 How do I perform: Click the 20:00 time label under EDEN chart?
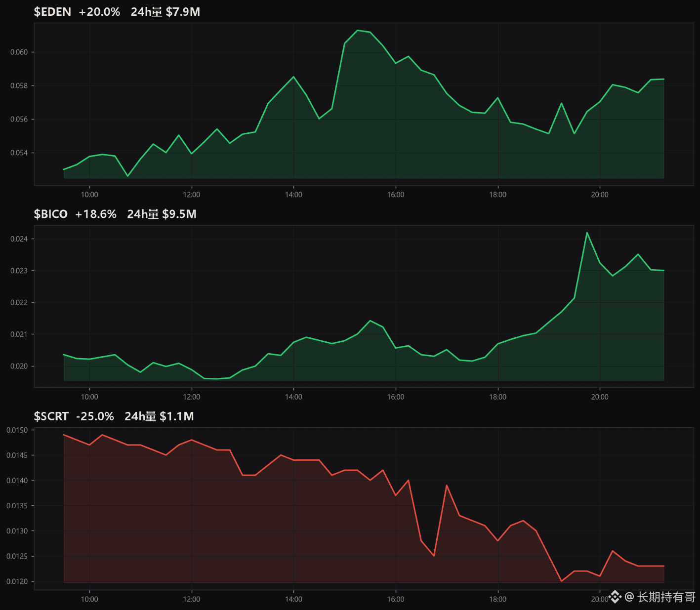(x=600, y=195)
